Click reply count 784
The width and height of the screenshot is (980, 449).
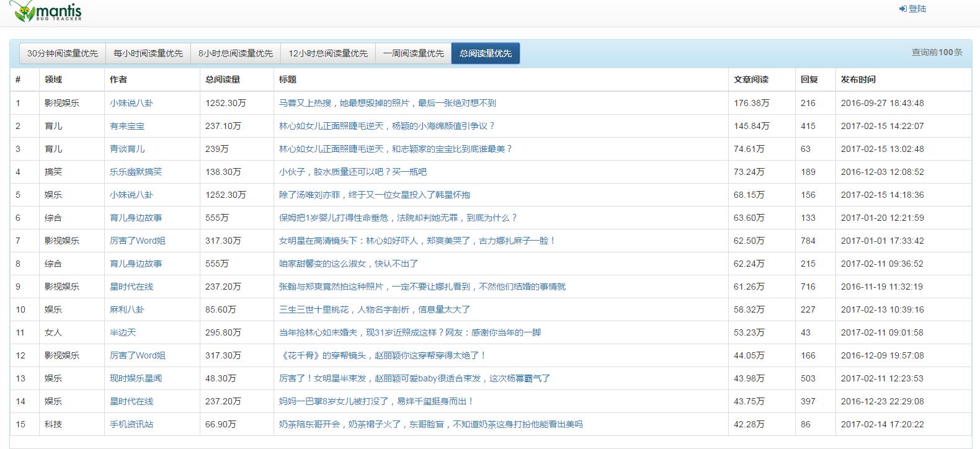[x=808, y=241]
